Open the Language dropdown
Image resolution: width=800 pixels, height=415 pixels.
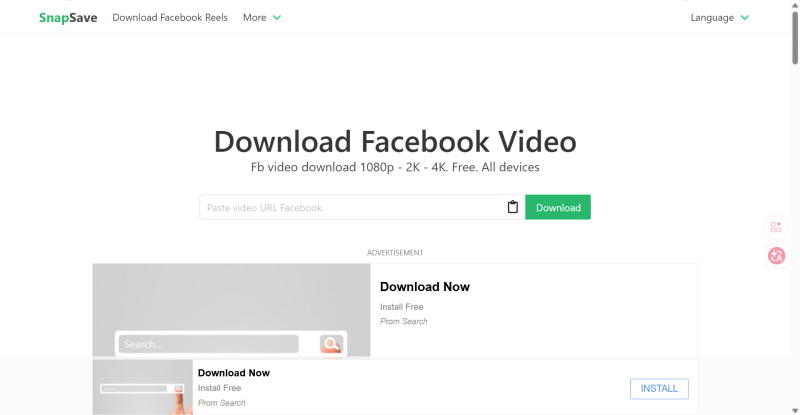(x=719, y=17)
